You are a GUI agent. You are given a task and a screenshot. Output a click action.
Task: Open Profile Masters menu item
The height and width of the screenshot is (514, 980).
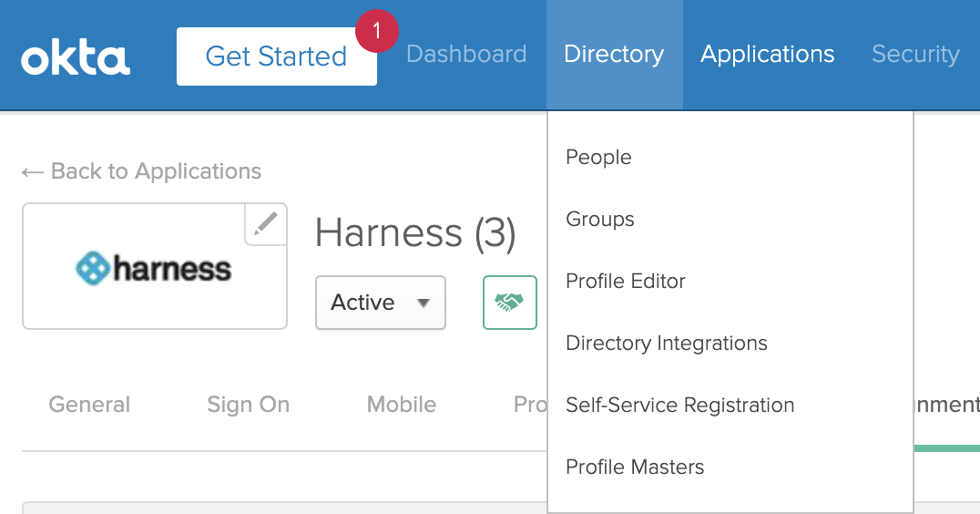(x=635, y=467)
